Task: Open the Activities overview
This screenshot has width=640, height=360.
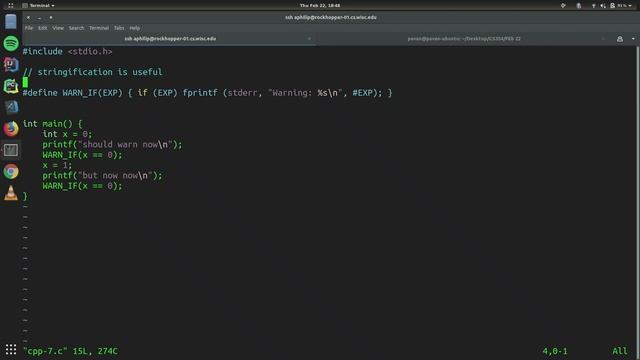Action: click(11, 6)
